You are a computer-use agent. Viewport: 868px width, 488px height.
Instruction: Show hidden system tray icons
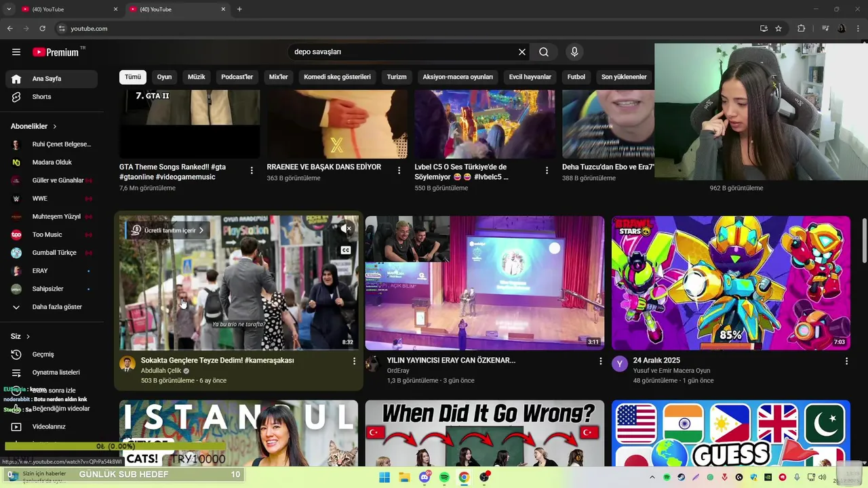[x=652, y=477]
